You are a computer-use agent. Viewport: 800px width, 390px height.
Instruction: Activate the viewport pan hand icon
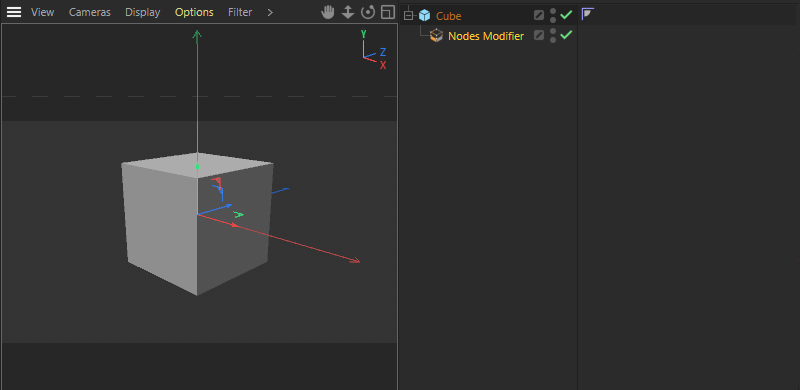[x=328, y=12]
